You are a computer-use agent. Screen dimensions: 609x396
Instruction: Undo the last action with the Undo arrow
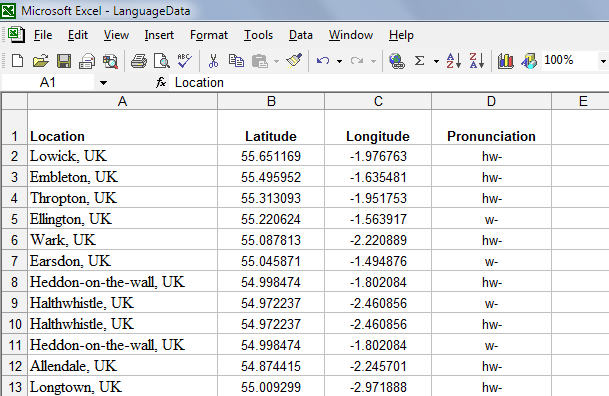click(x=323, y=61)
